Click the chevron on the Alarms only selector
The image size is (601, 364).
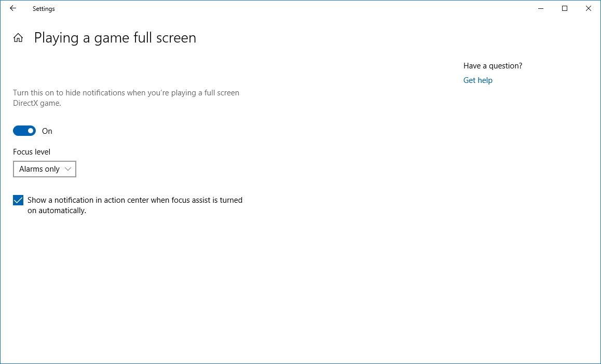(68, 169)
